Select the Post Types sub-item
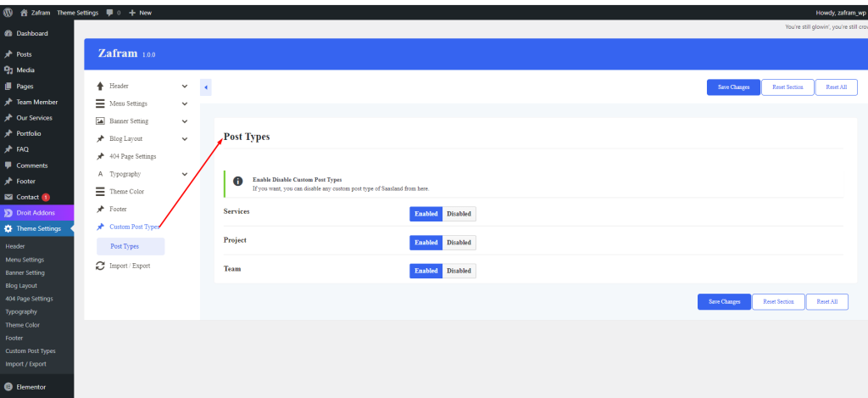Image resolution: width=868 pixels, height=398 pixels. coord(125,246)
